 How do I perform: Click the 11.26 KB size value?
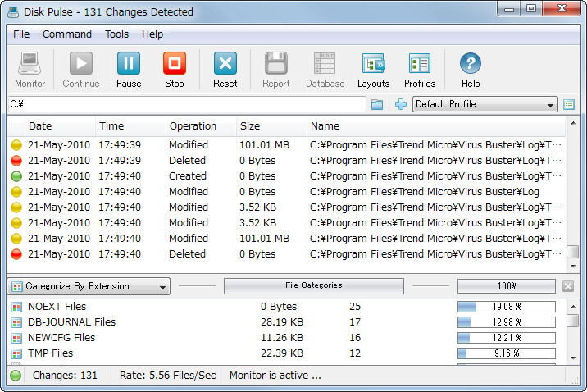tap(282, 338)
